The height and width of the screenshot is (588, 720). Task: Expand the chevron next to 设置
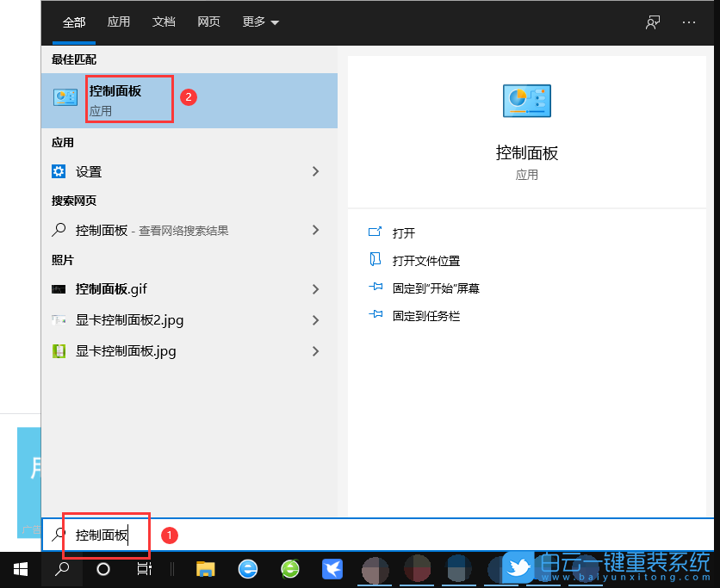315,171
